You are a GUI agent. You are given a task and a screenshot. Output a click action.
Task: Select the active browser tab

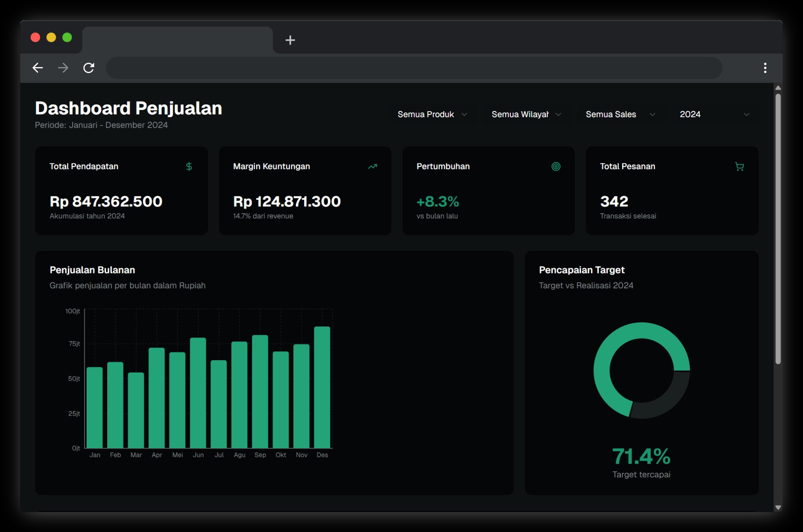click(177, 40)
